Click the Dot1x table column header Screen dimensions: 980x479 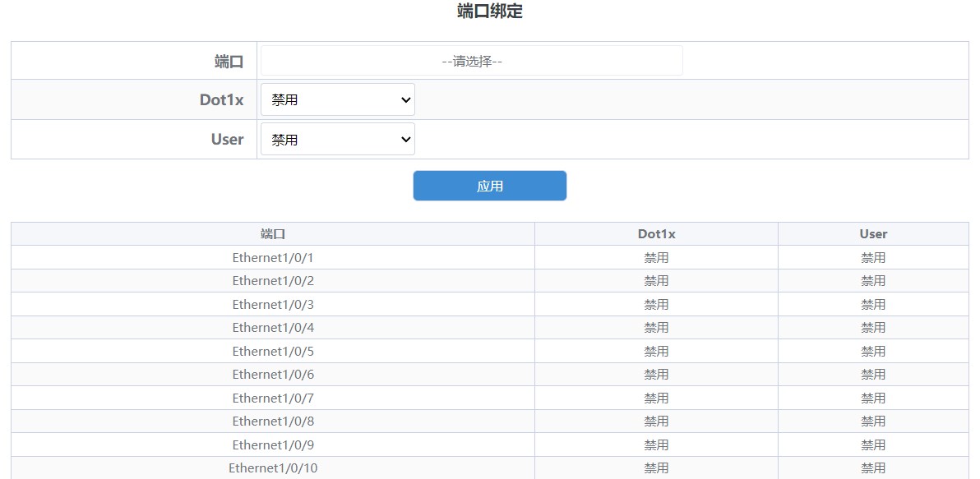click(656, 234)
